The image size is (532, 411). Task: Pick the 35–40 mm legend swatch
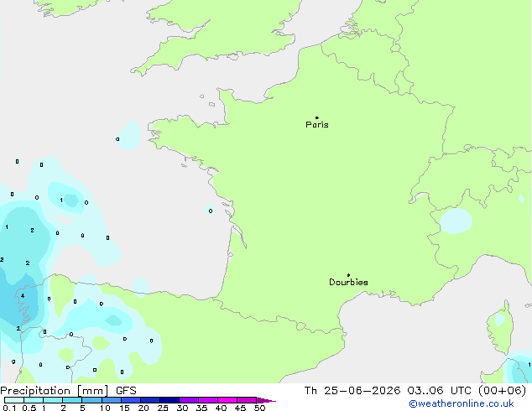click(x=207, y=400)
